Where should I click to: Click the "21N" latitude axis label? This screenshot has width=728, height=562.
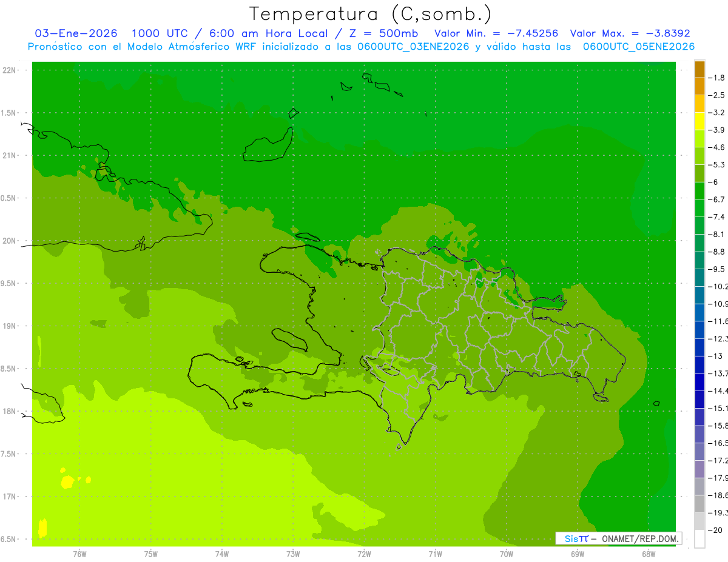coord(10,155)
